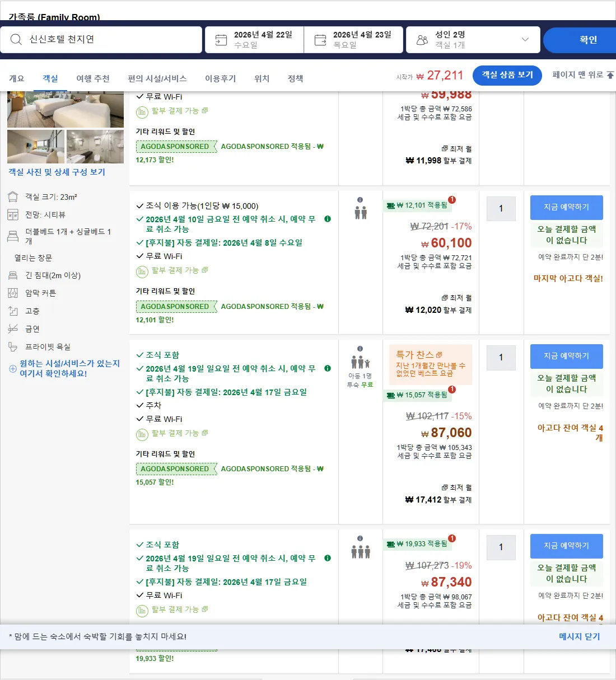Image resolution: width=616 pixels, height=680 pixels.
Task: Select check-out date 2026년 4월 23일
Action: click(x=353, y=40)
